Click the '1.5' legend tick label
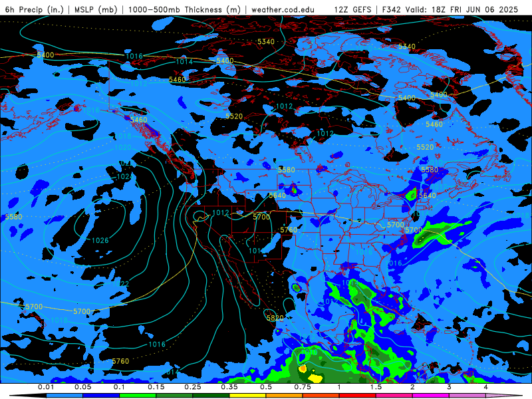The height and width of the screenshot is (399, 532). 376,387
